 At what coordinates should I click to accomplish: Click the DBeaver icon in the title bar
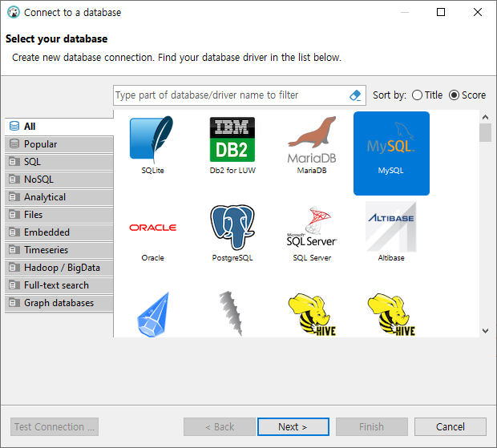coord(14,12)
